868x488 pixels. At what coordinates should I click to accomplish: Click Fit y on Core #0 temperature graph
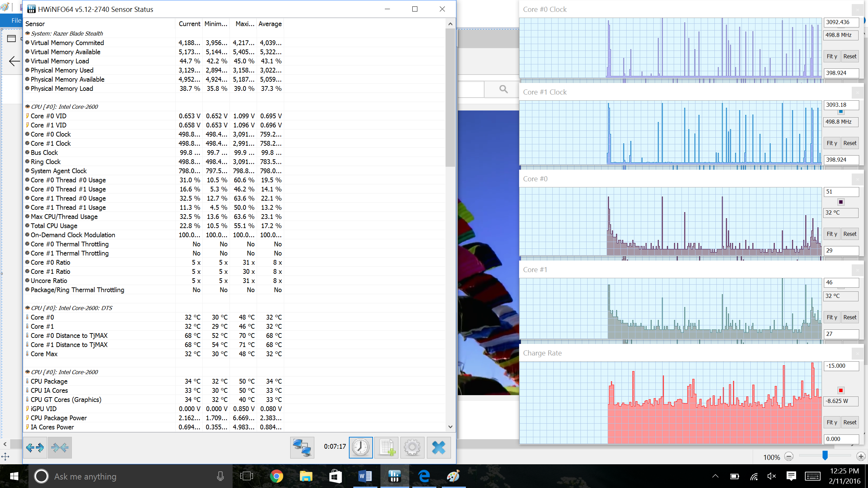(832, 234)
